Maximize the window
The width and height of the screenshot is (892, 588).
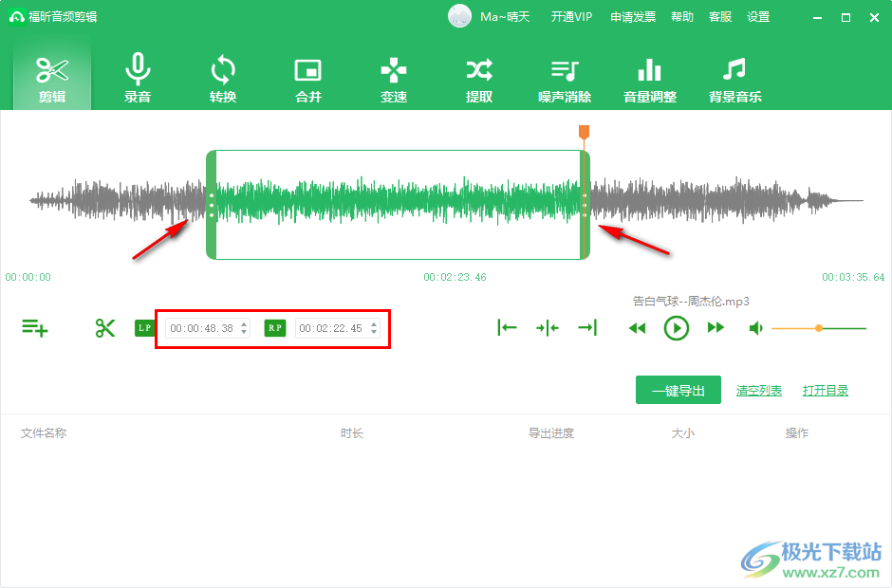(846, 18)
